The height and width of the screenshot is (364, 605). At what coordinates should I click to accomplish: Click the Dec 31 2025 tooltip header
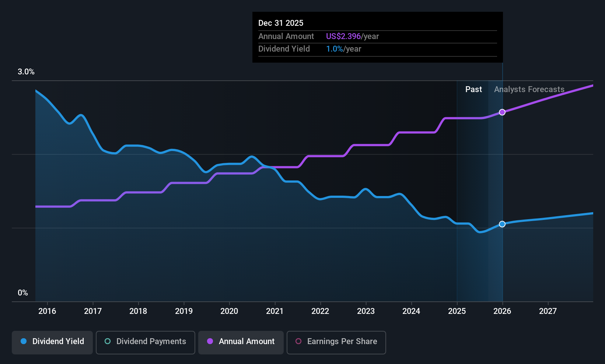point(281,23)
